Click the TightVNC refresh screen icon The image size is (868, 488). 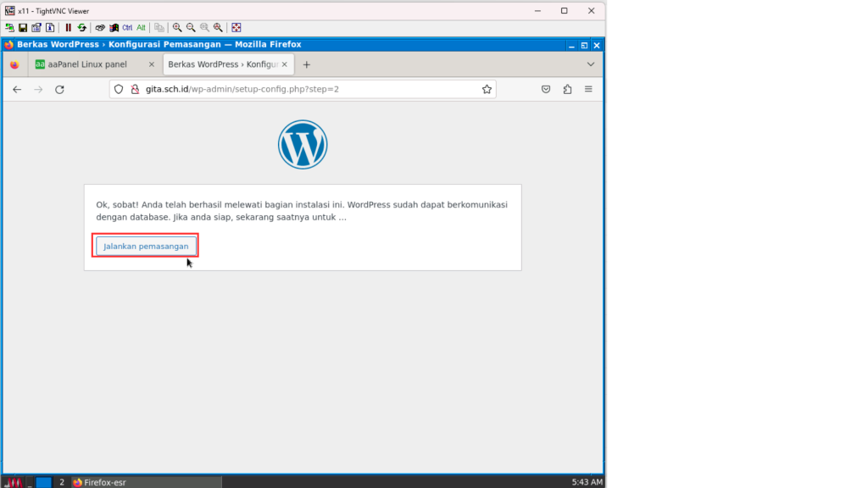[x=82, y=27]
